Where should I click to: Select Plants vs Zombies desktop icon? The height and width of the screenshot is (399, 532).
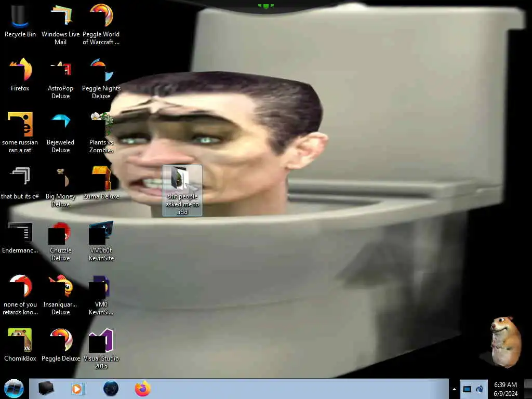[x=101, y=132]
